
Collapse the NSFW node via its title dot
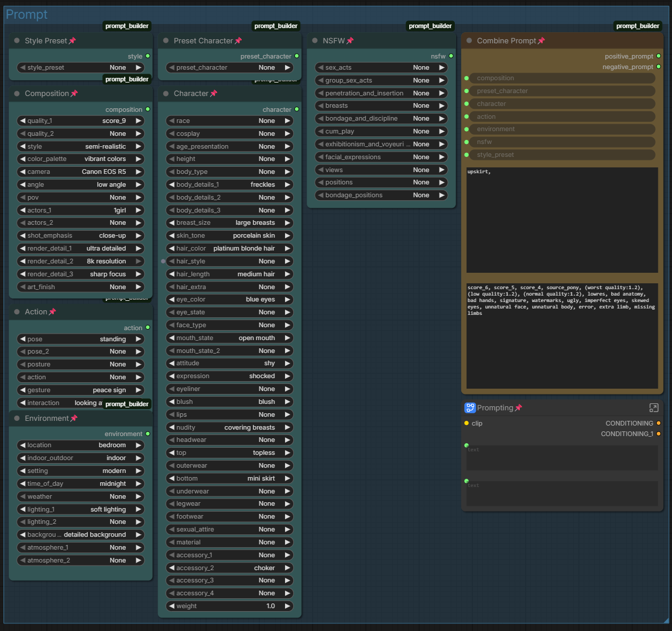tap(315, 41)
